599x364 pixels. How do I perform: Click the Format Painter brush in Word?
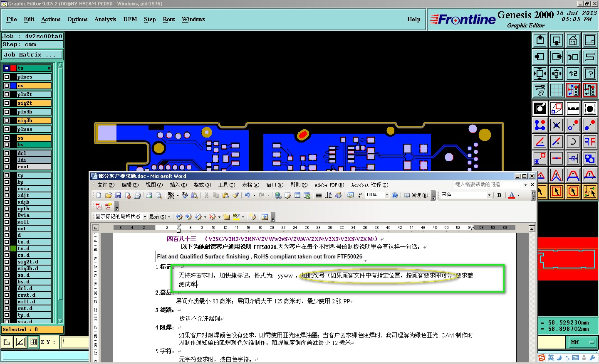pos(235,195)
